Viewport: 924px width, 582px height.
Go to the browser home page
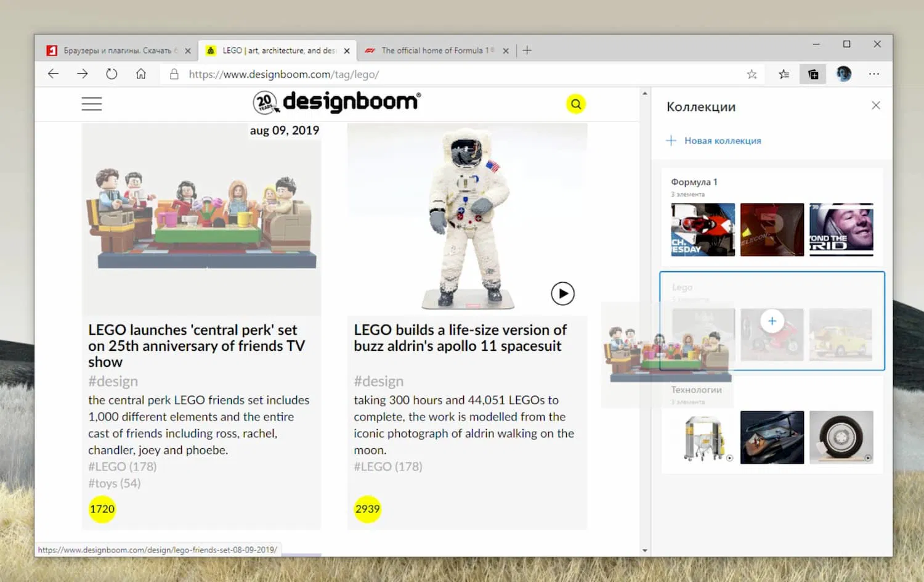point(140,74)
